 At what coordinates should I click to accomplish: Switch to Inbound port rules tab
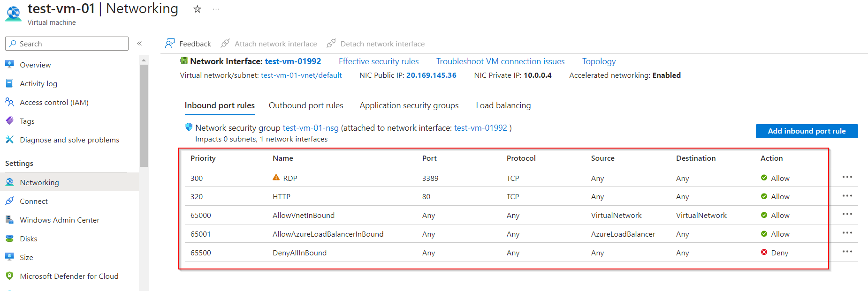click(x=220, y=105)
